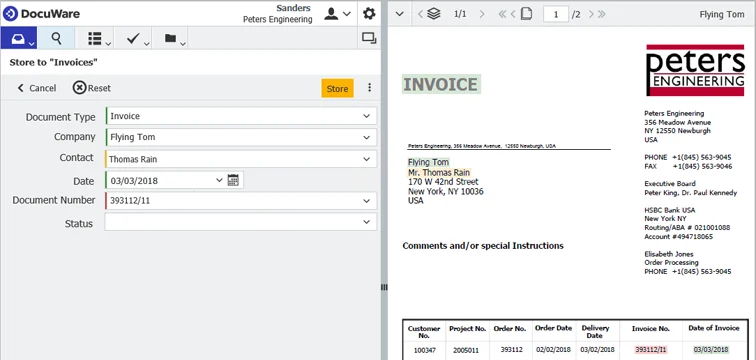756x360 pixels.
Task: Expand the Date dropdown arrow
Action: (219, 180)
